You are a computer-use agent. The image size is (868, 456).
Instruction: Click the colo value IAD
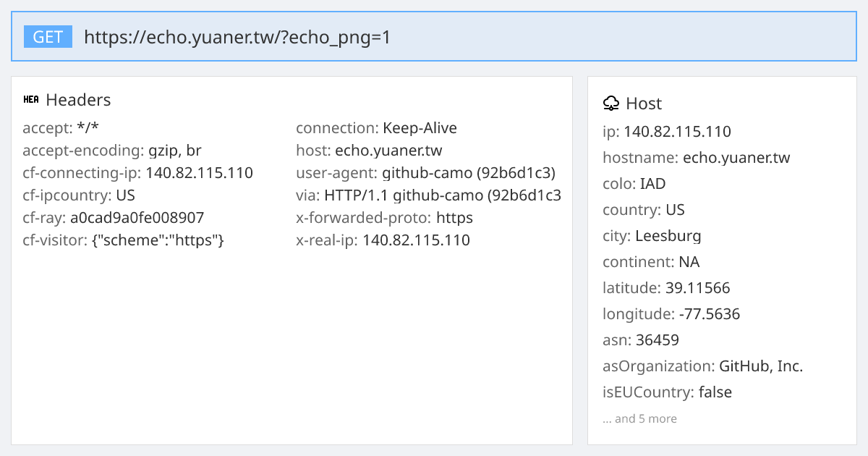point(653,184)
